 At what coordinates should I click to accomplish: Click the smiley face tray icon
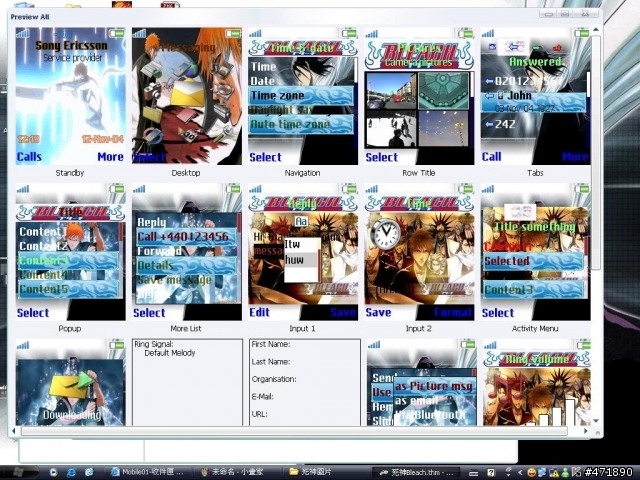[531, 473]
